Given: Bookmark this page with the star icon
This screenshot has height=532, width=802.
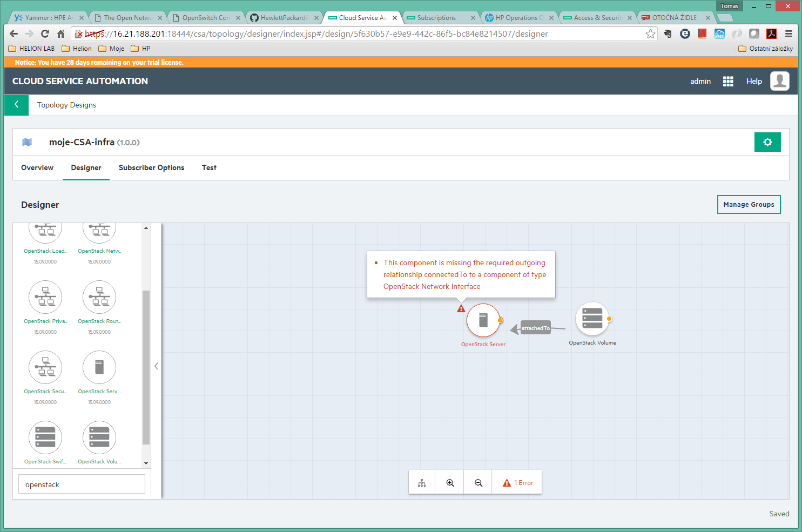Looking at the screenshot, I should pyautogui.click(x=651, y=33).
